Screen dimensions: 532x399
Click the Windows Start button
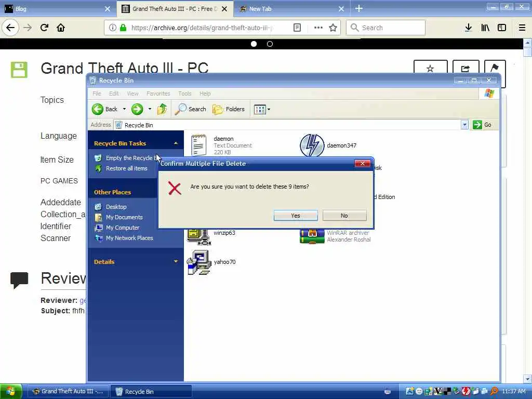coord(11,392)
